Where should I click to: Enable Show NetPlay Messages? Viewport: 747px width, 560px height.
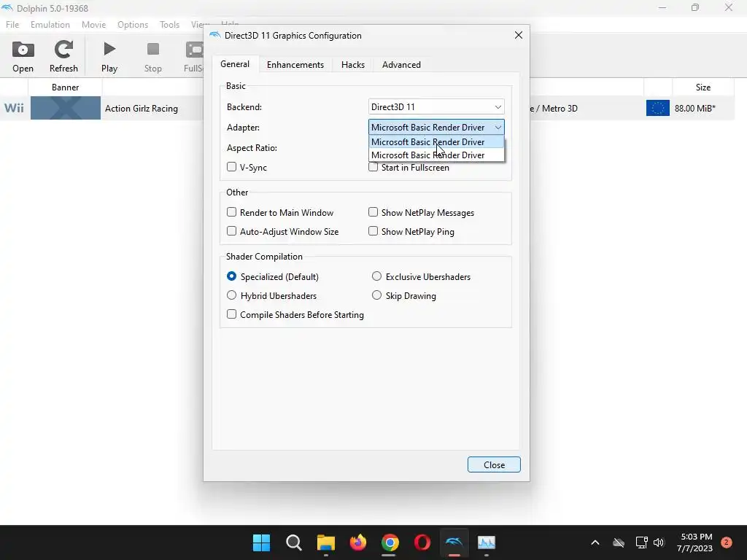(x=373, y=212)
